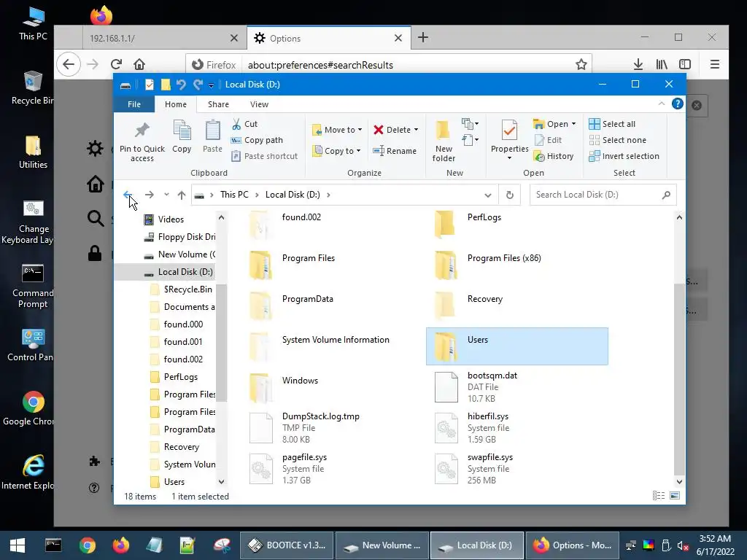The image size is (747, 560).
Task: Open Firefox downloads arrow
Action: click(638, 64)
